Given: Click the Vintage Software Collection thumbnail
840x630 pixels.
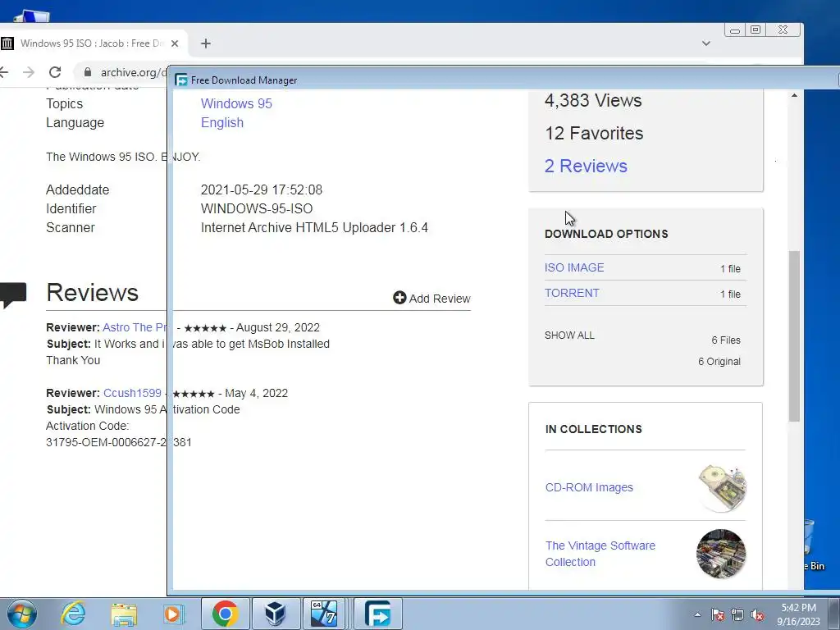Looking at the screenshot, I should 721,554.
